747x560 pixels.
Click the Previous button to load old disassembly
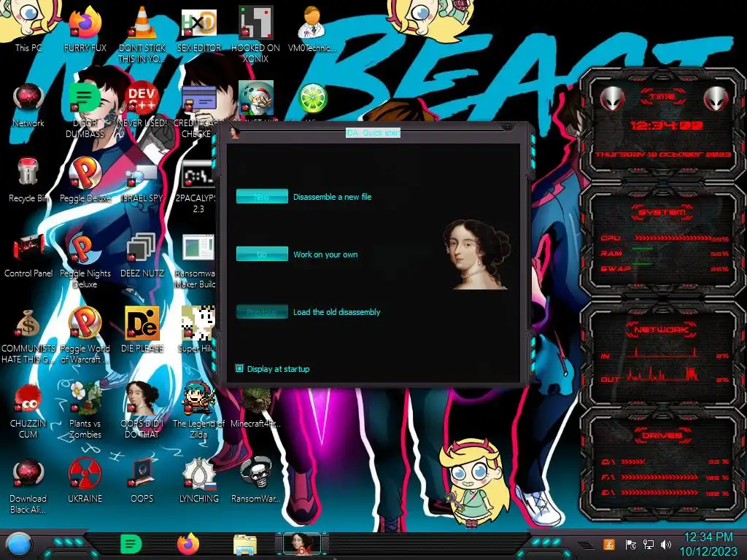pyautogui.click(x=262, y=311)
